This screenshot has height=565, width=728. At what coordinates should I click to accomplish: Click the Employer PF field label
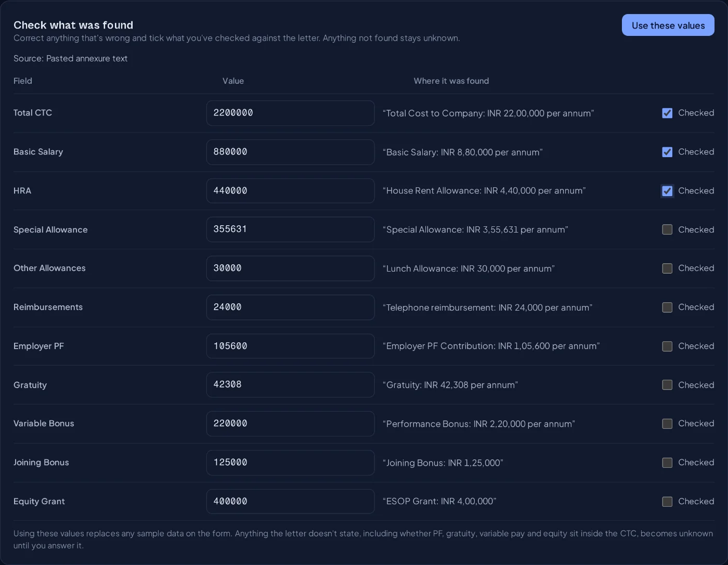click(x=38, y=346)
